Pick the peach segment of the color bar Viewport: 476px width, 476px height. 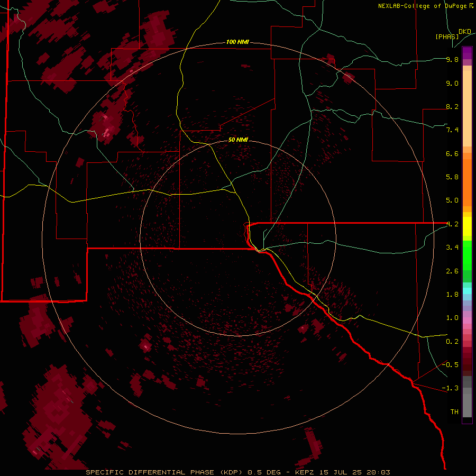pyautogui.click(x=467, y=106)
